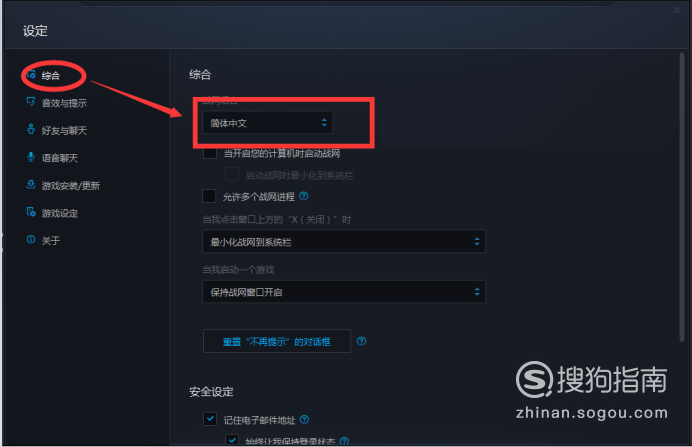Click the 综合 general settings icon
Image resolution: width=692 pixels, height=447 pixels.
tap(31, 75)
